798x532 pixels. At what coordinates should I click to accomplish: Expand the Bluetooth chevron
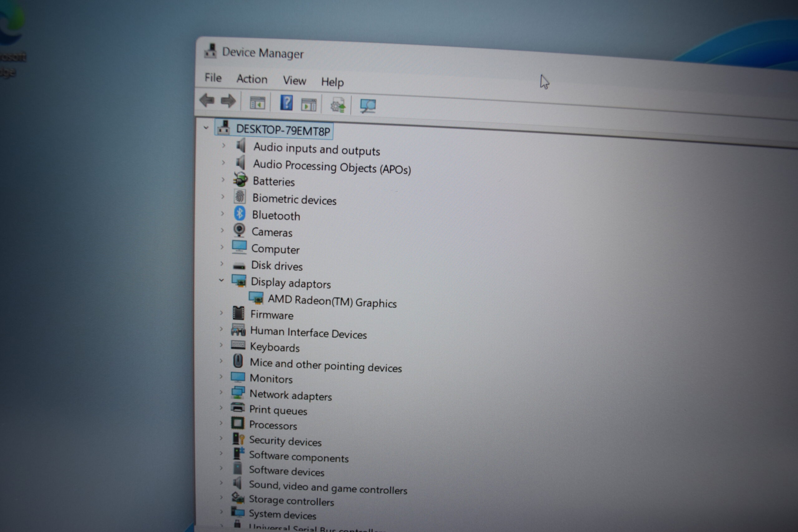222,213
